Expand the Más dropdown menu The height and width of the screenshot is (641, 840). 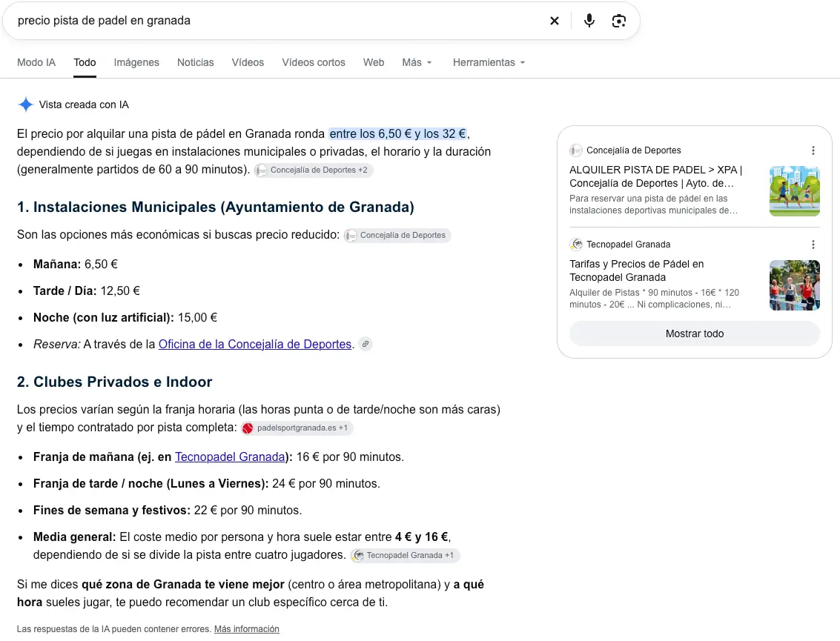pos(417,63)
